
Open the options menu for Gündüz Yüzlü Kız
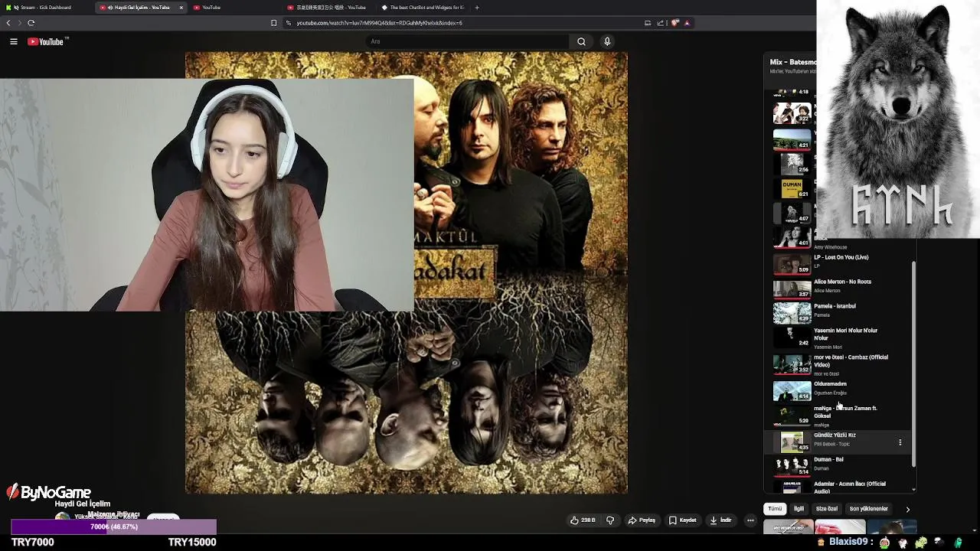(900, 442)
